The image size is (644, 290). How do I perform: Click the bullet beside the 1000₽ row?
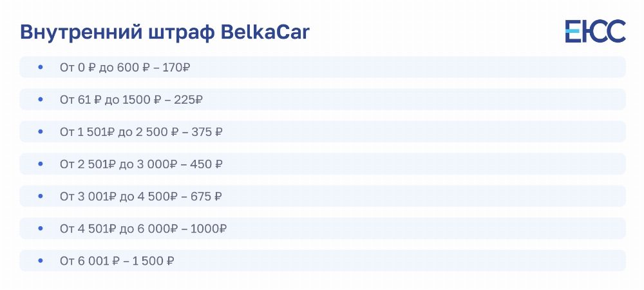point(40,228)
